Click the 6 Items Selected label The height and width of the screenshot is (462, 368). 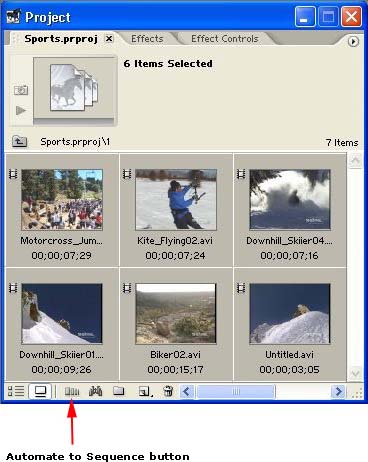168,63
